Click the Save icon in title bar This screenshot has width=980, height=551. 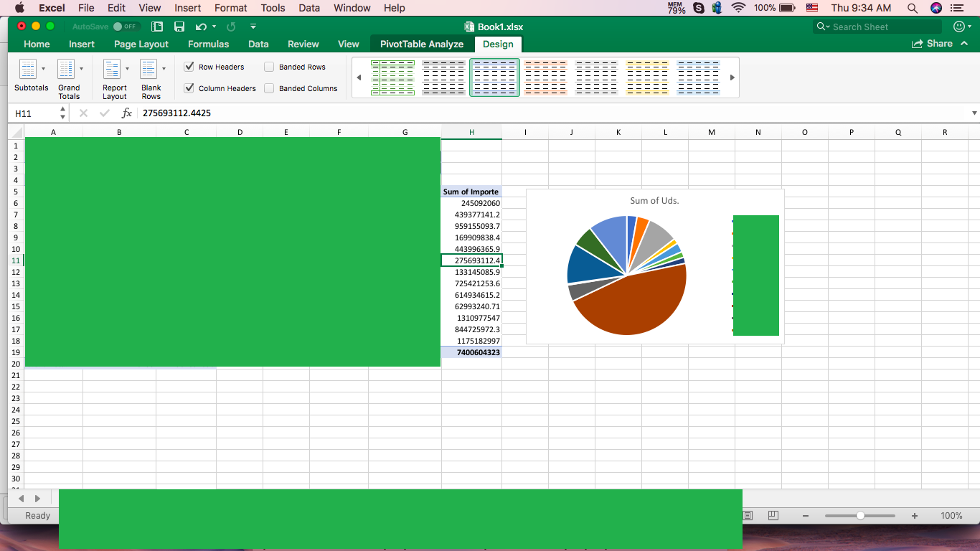179,27
